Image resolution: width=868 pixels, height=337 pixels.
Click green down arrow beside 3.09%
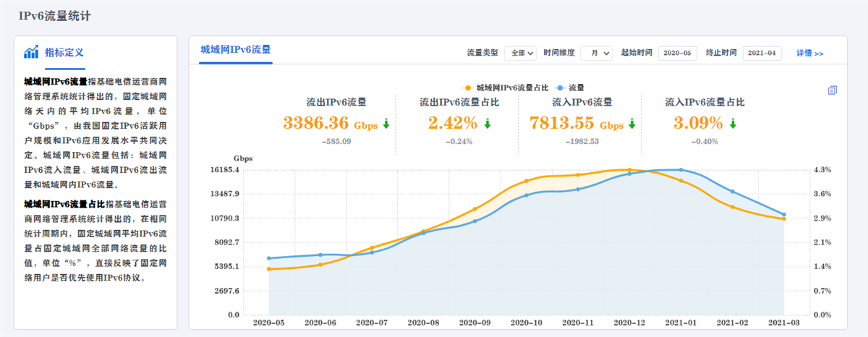733,124
